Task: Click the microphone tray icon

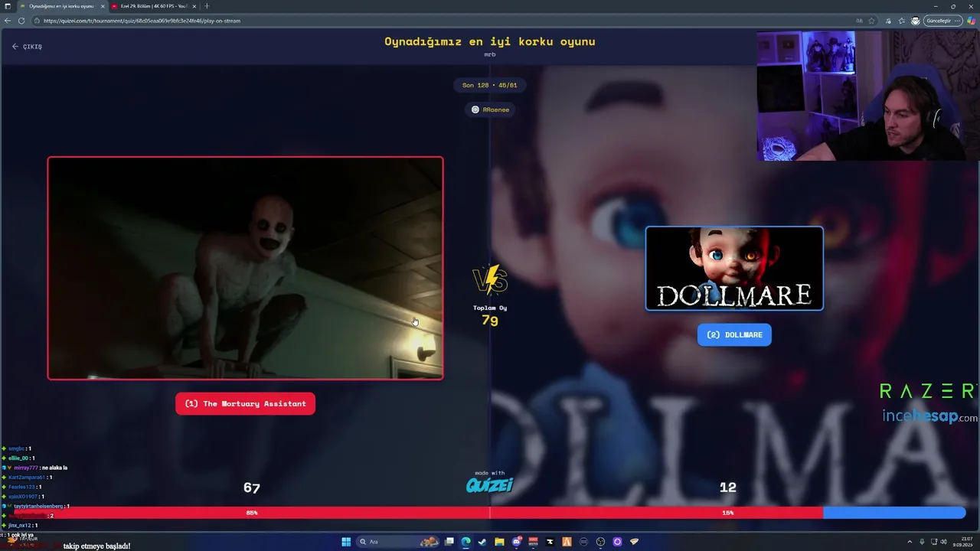Action: point(922,542)
